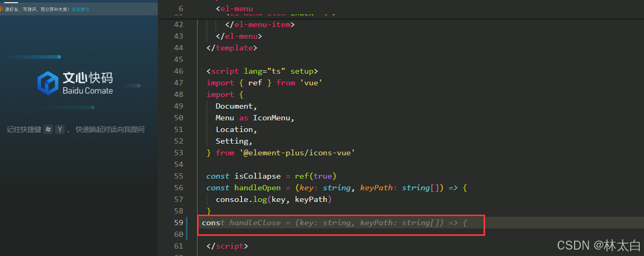Click the '<script lang="ts" setup>' line
The height and width of the screenshot is (256, 644).
pyautogui.click(x=262, y=71)
